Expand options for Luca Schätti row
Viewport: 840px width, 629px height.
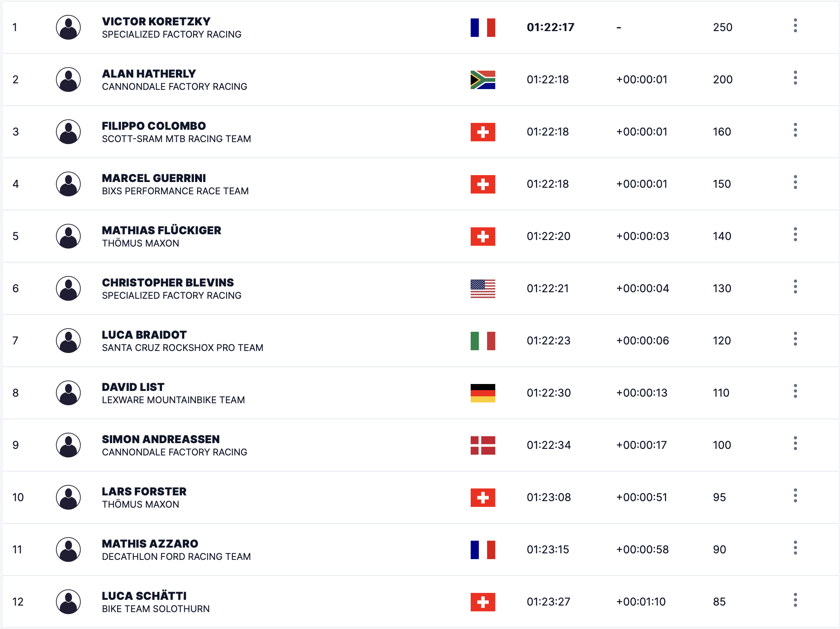(795, 600)
